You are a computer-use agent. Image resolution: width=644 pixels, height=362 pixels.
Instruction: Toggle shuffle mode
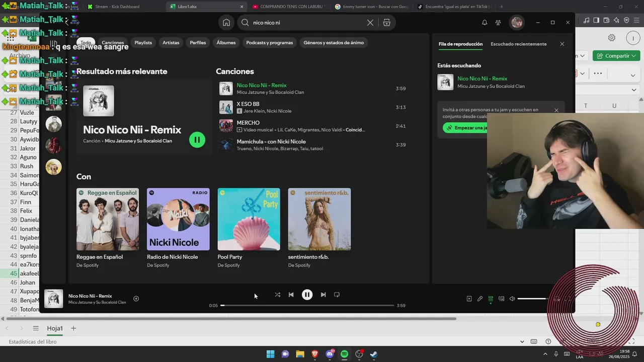277,295
